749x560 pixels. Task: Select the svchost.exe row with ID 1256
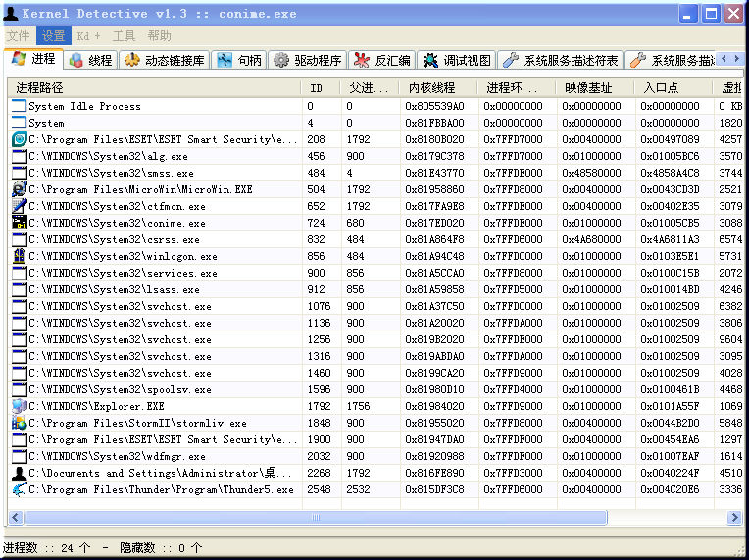374,339
